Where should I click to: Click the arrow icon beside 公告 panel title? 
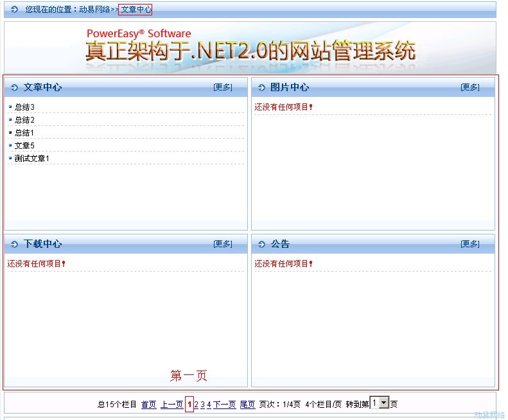point(261,244)
